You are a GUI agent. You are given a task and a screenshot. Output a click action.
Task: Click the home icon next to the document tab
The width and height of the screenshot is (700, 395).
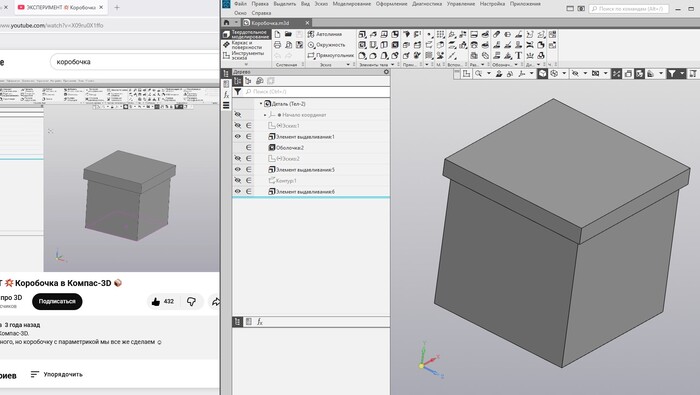coord(226,23)
